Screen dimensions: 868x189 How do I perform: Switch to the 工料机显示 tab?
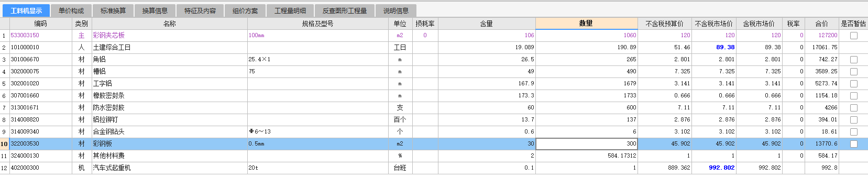[26, 10]
